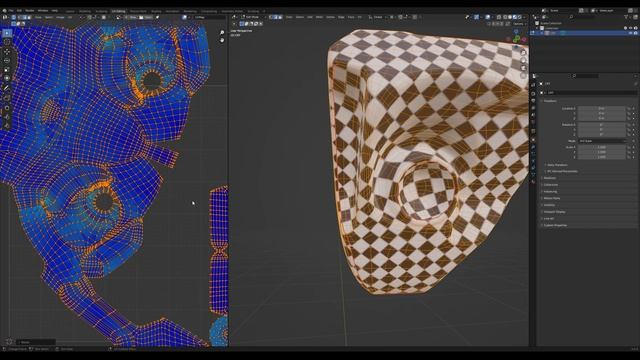Click the Rotation X value field

click(x=602, y=125)
